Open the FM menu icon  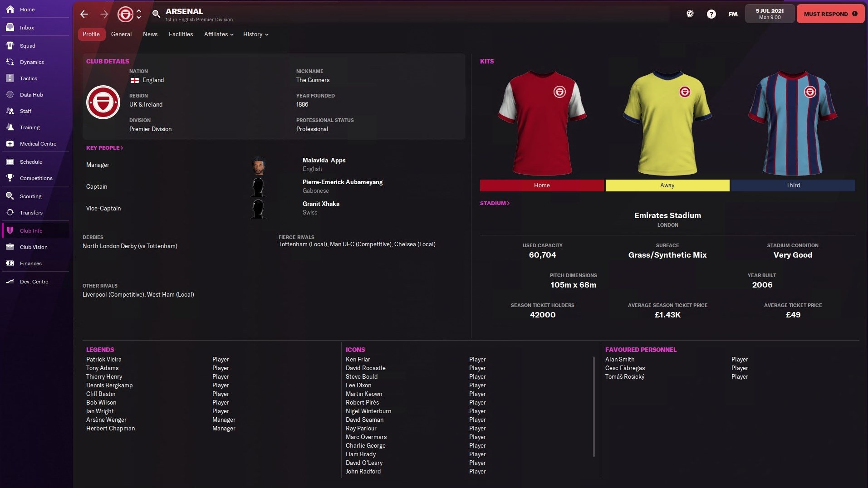click(x=733, y=14)
